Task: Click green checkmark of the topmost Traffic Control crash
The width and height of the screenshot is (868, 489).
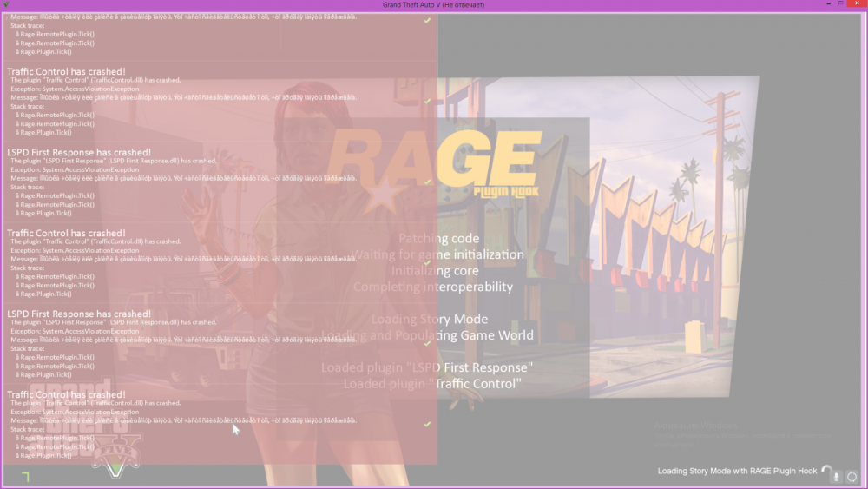Action: click(427, 102)
